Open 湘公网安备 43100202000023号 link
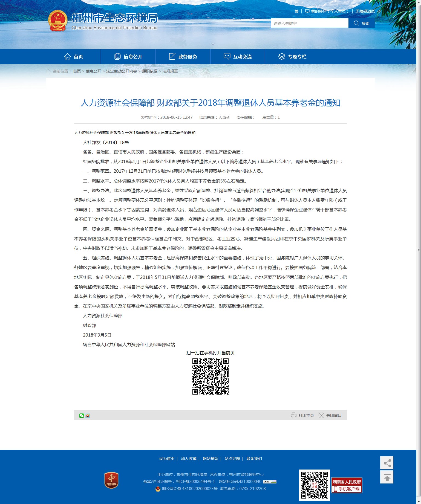Image resolution: width=421 pixels, height=504 pixels. pos(189,489)
